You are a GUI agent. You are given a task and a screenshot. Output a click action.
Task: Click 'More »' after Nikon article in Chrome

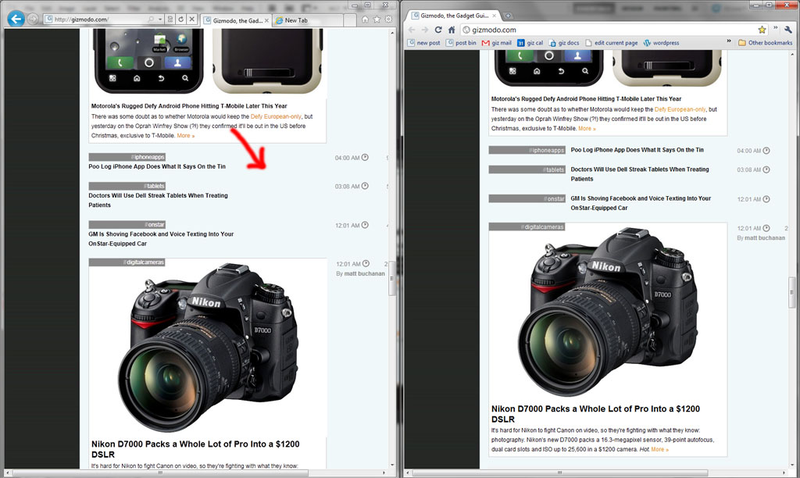click(660, 449)
